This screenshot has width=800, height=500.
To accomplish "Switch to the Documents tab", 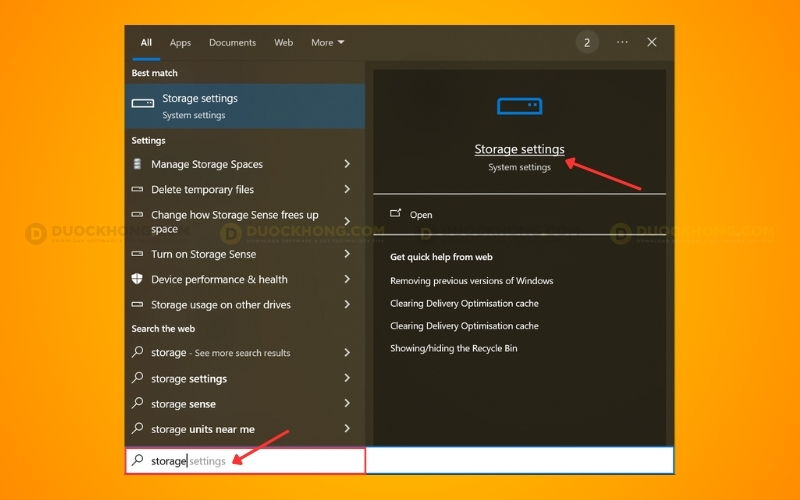I will pyautogui.click(x=232, y=43).
